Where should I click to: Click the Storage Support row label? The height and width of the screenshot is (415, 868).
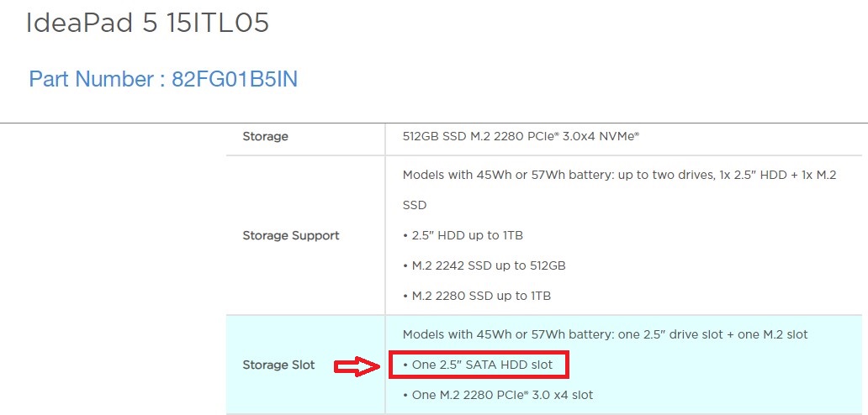[291, 236]
